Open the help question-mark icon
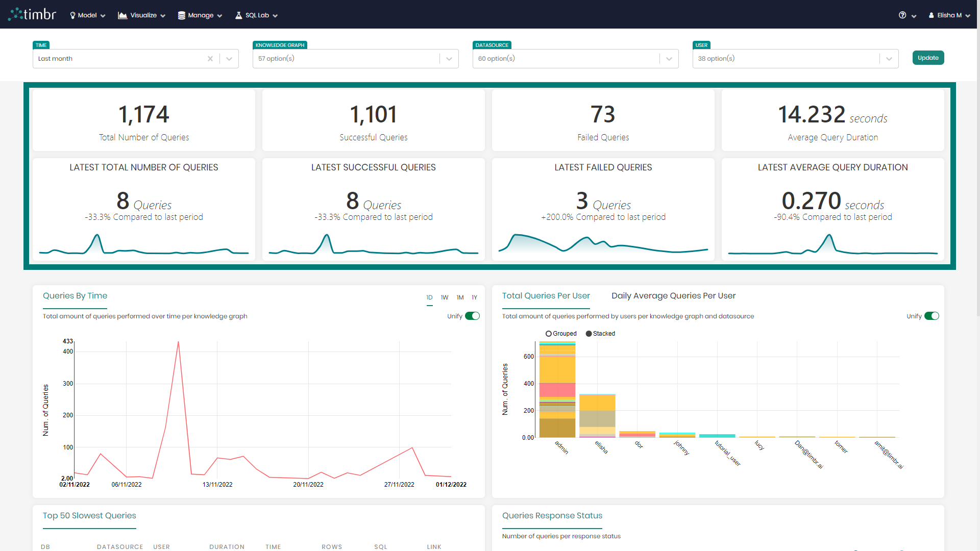This screenshot has height=551, width=980. pyautogui.click(x=901, y=15)
